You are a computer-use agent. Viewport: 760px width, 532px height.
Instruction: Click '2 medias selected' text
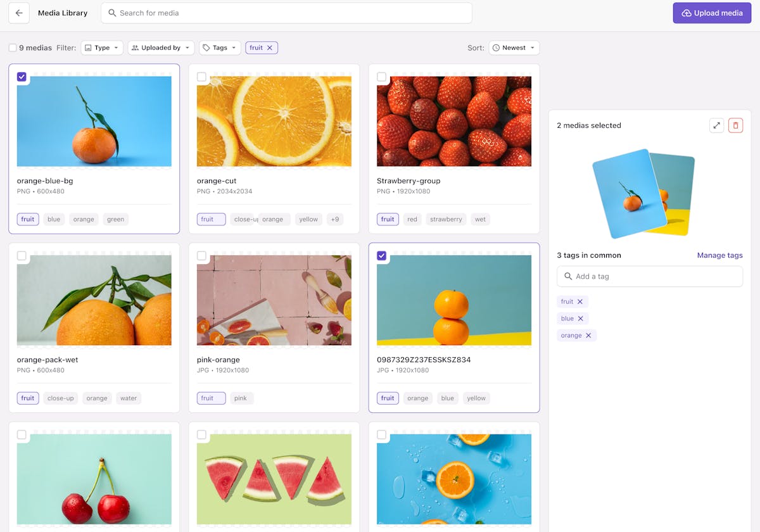(x=589, y=125)
